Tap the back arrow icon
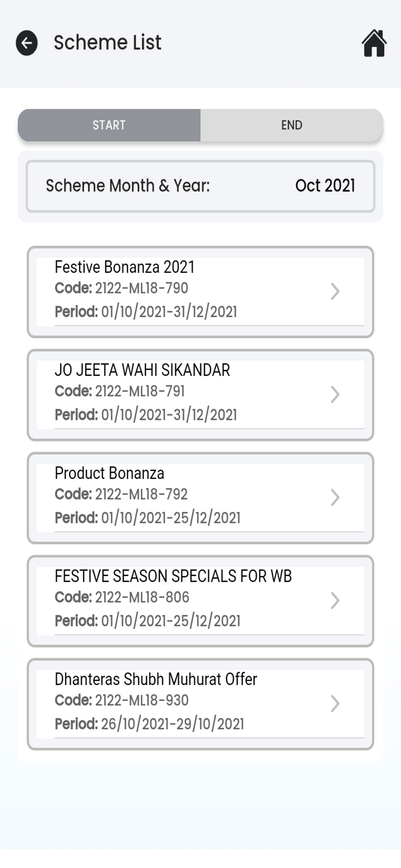The width and height of the screenshot is (401, 868). click(x=26, y=43)
